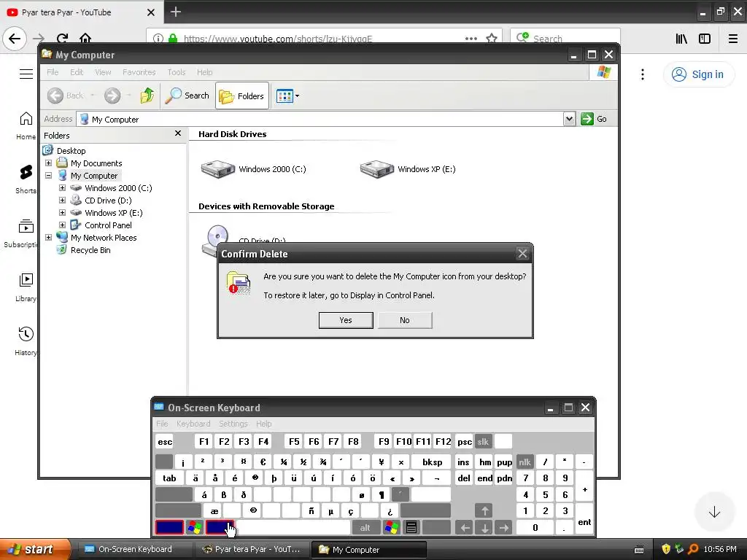
Task: Click the Go button next to address bar
Action: pyautogui.click(x=594, y=119)
